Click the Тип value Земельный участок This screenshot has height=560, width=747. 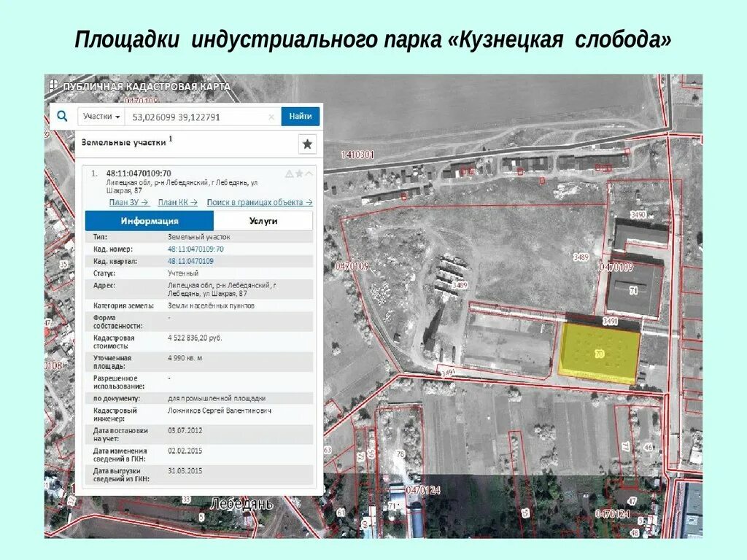click(198, 237)
